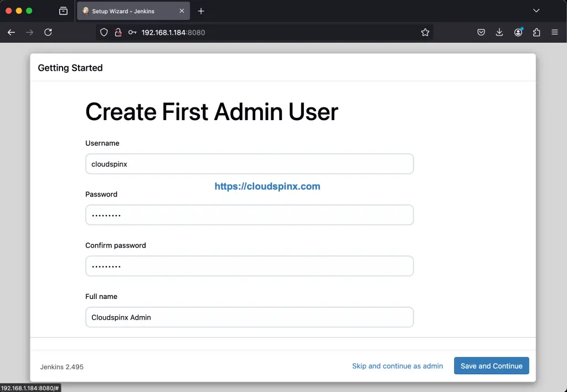Open Firefox View in the tab bar
The width and height of the screenshot is (567, 392).
tap(63, 11)
